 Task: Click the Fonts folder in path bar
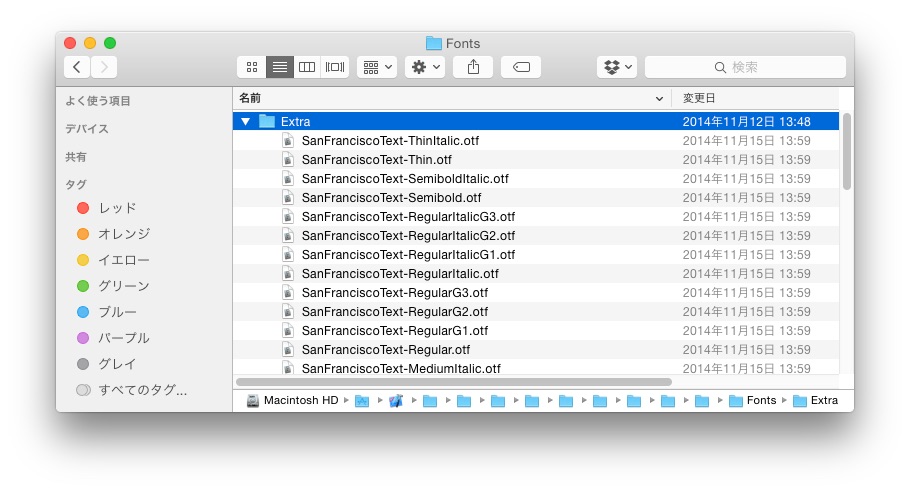pos(753,400)
